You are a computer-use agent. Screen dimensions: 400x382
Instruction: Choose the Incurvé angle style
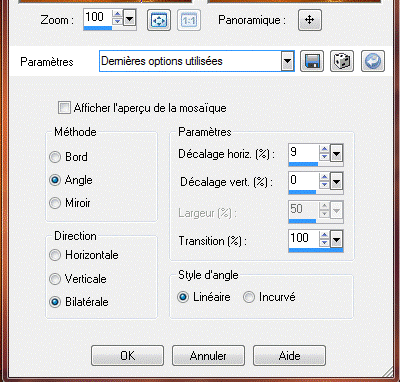click(249, 297)
